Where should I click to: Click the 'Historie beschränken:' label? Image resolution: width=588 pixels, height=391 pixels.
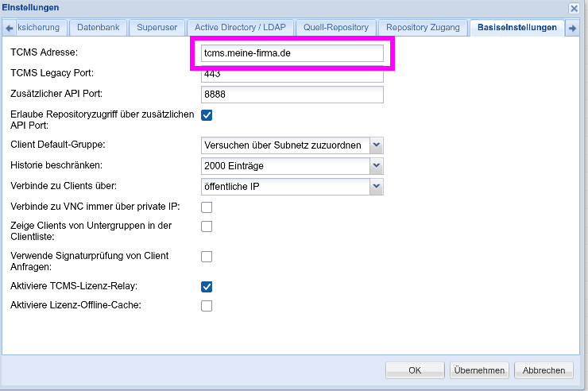[x=56, y=165]
